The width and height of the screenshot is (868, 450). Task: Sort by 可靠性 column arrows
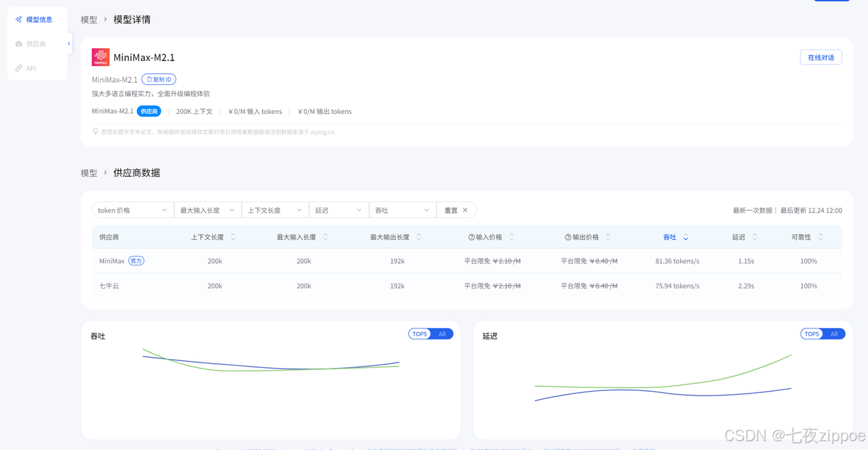(821, 237)
